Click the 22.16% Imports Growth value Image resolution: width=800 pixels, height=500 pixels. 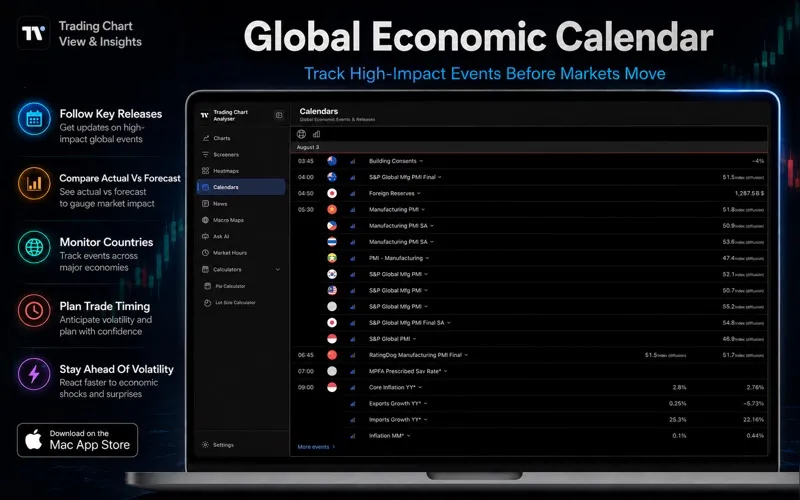click(754, 420)
